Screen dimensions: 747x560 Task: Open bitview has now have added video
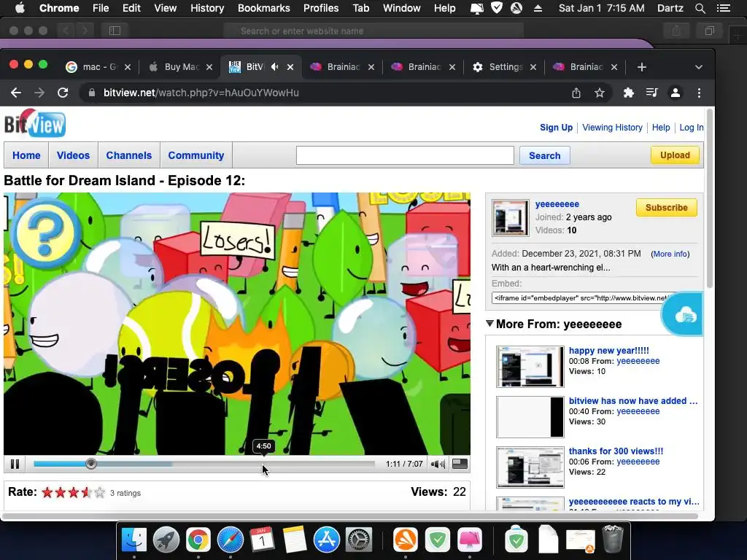click(633, 401)
